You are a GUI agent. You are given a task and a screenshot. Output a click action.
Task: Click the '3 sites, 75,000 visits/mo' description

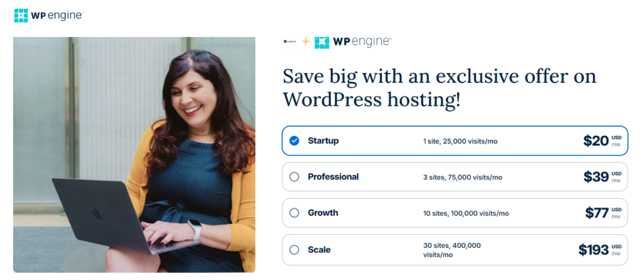(463, 177)
